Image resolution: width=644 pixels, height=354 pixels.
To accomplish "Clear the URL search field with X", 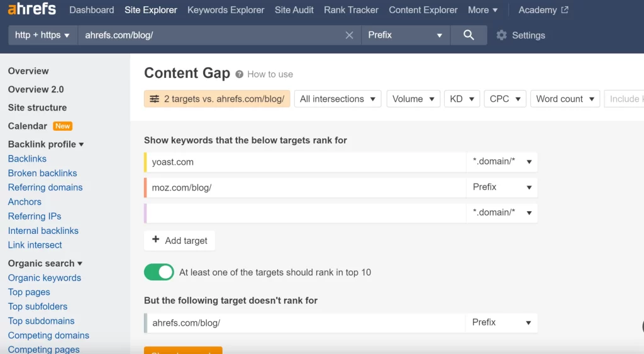I will (349, 35).
